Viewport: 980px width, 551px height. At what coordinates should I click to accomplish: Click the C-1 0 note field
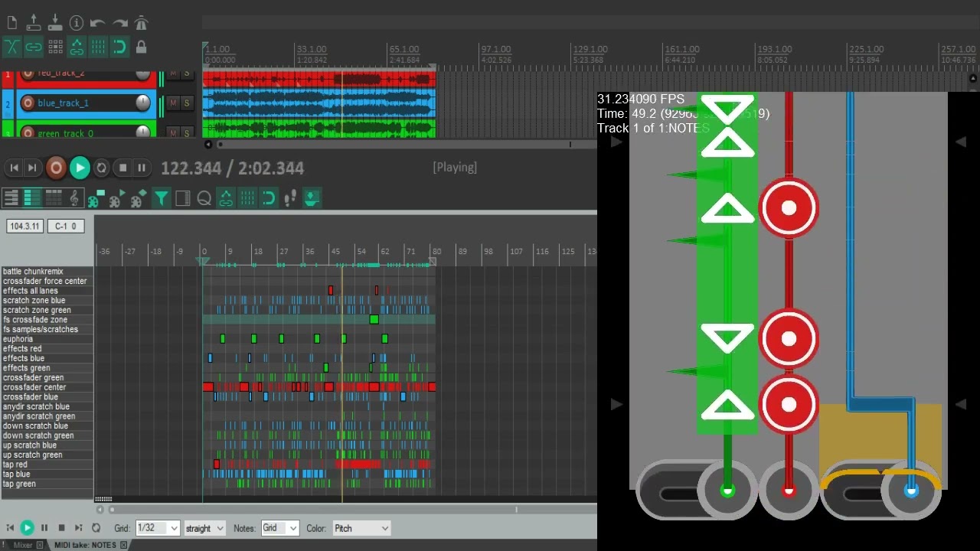[66, 227]
